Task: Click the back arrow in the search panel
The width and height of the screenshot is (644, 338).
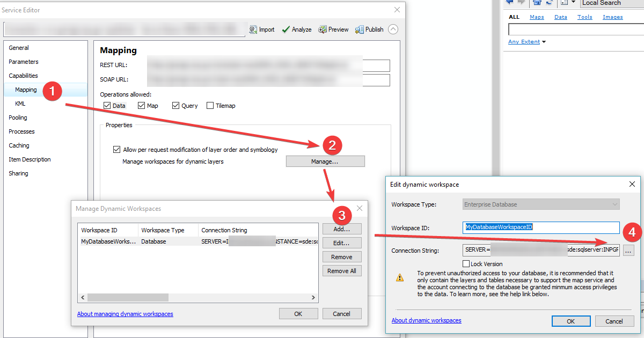Action: (x=509, y=3)
